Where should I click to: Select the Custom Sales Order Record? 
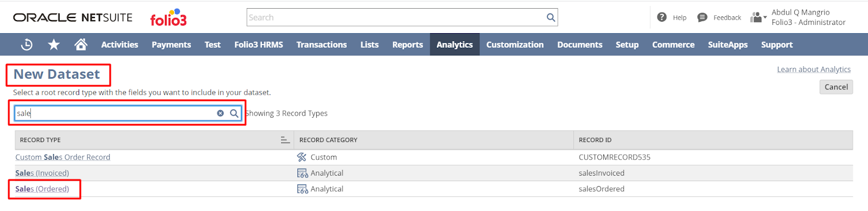[63, 157]
